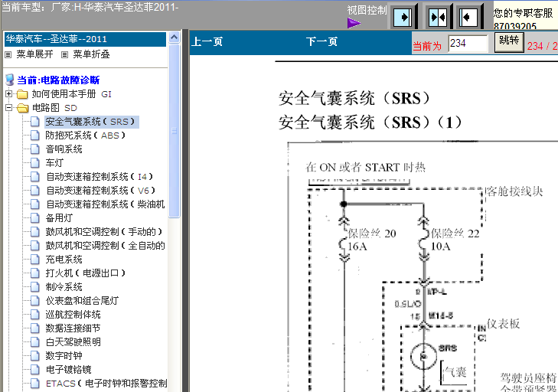Open the 电子镀铬镜 tree item
Screen dimensions: 558x392
[68, 370]
